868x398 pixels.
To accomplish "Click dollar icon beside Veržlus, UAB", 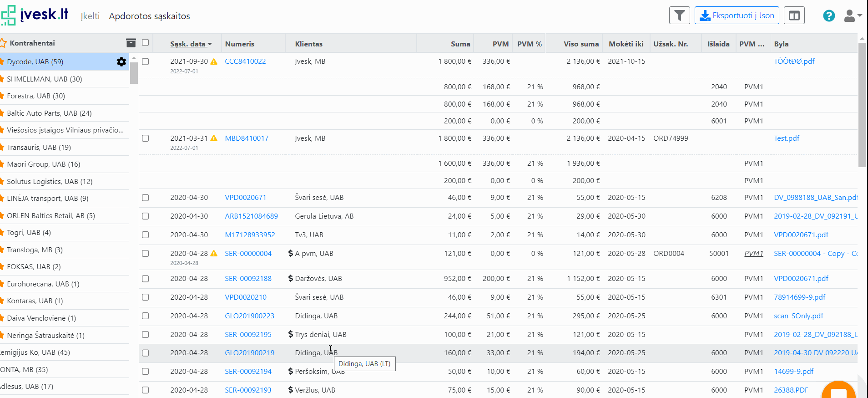I will click(291, 390).
